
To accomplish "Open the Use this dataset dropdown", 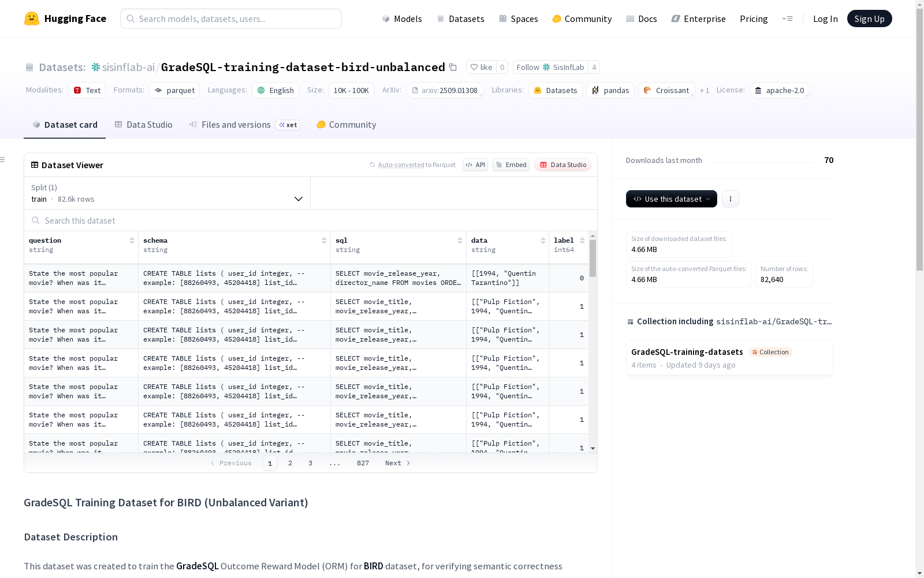I will pos(672,199).
